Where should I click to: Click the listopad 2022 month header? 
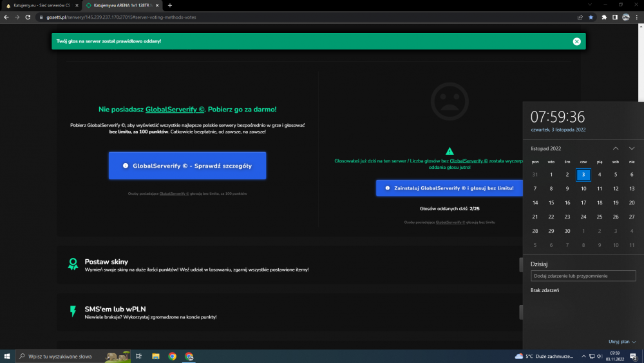[x=546, y=148]
